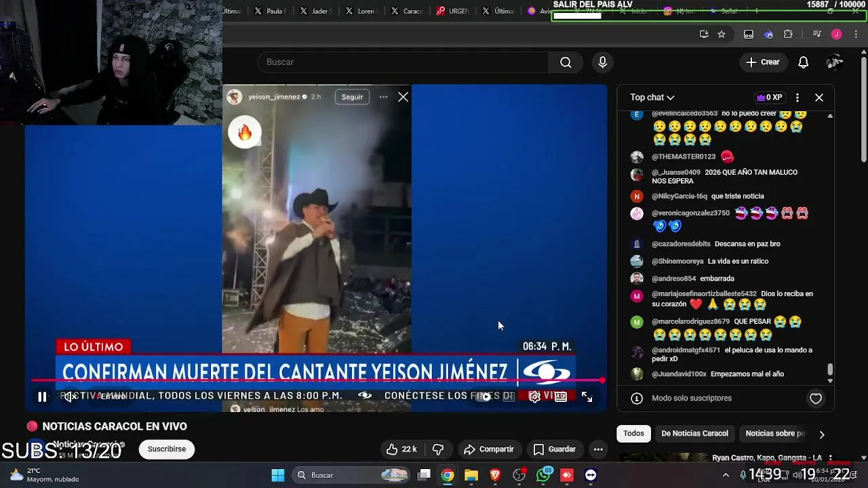Switch to the Jader X tab
This screenshot has height=488, width=868.
coord(315,11)
